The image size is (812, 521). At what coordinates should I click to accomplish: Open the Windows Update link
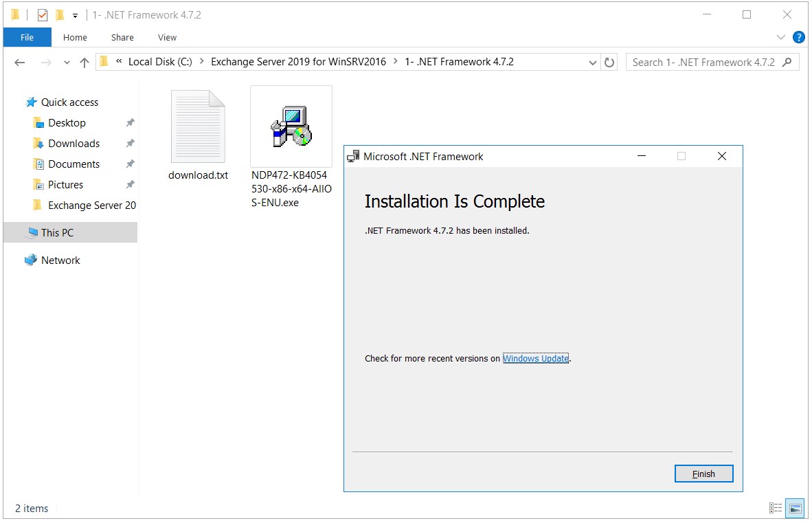pos(536,358)
